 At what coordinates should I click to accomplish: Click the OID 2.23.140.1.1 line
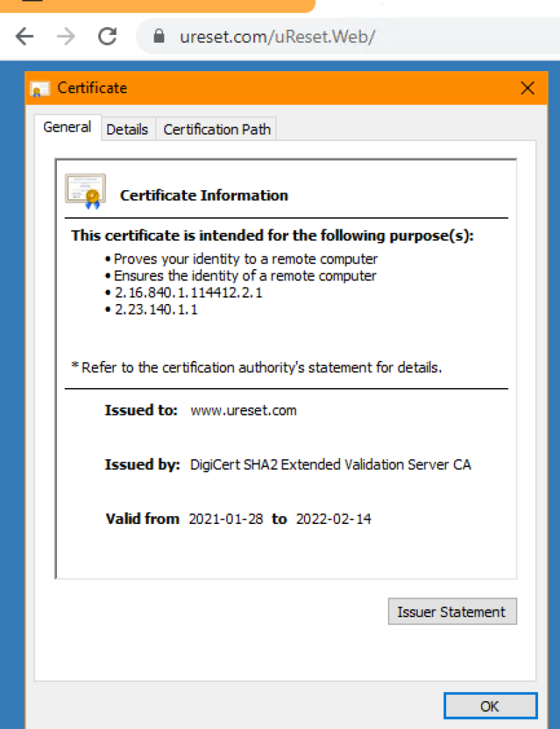[x=156, y=309]
